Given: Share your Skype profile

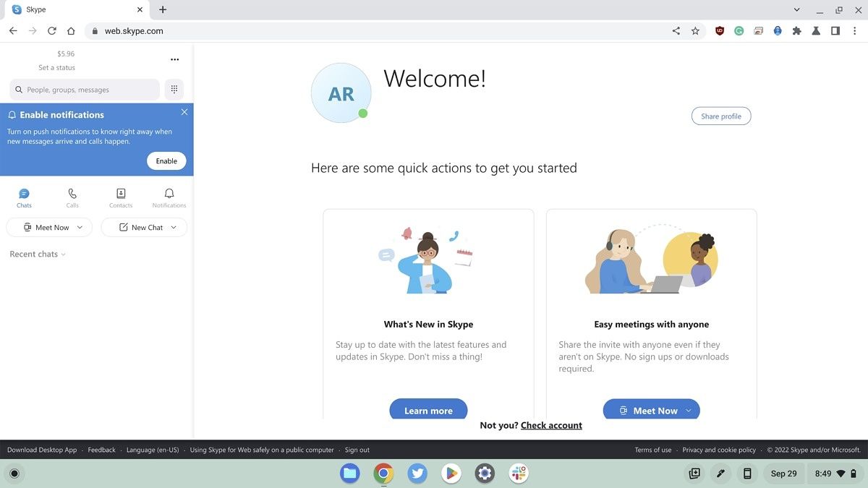Looking at the screenshot, I should point(720,116).
